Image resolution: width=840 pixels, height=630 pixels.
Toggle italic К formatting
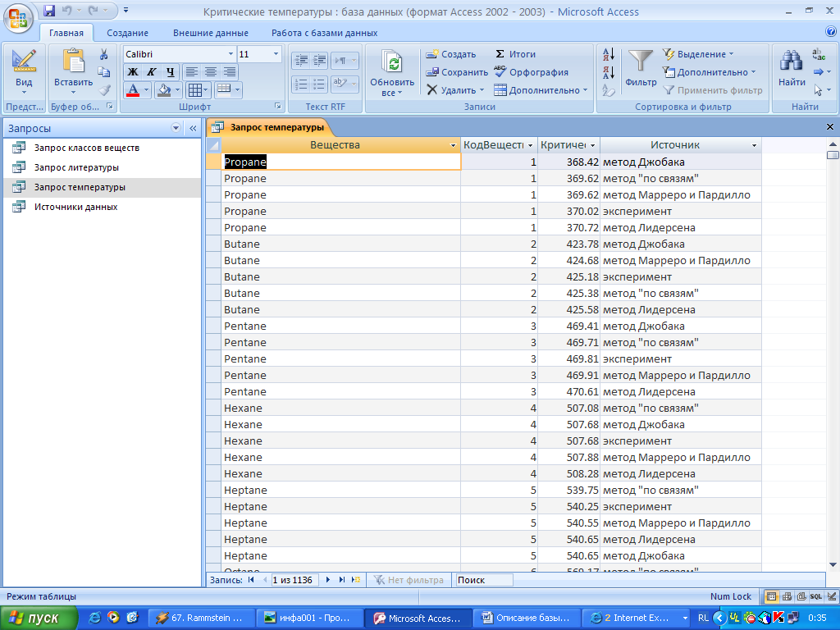coord(152,72)
